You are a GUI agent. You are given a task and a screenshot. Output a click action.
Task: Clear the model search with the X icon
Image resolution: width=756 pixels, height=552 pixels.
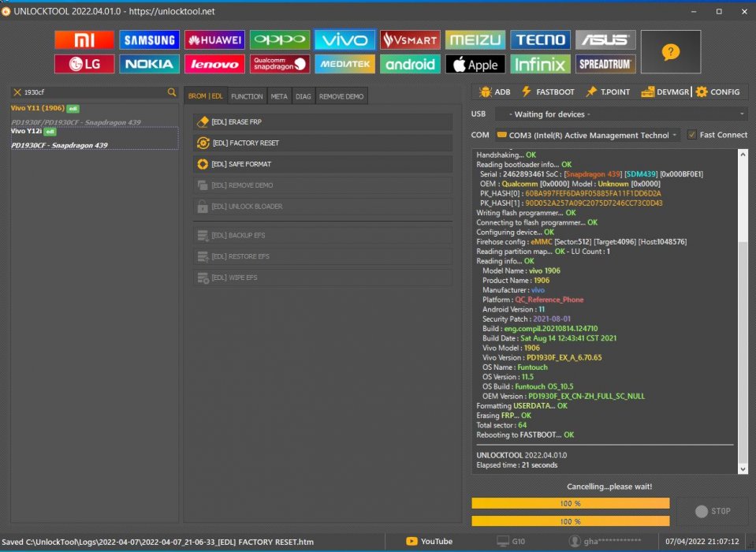17,92
